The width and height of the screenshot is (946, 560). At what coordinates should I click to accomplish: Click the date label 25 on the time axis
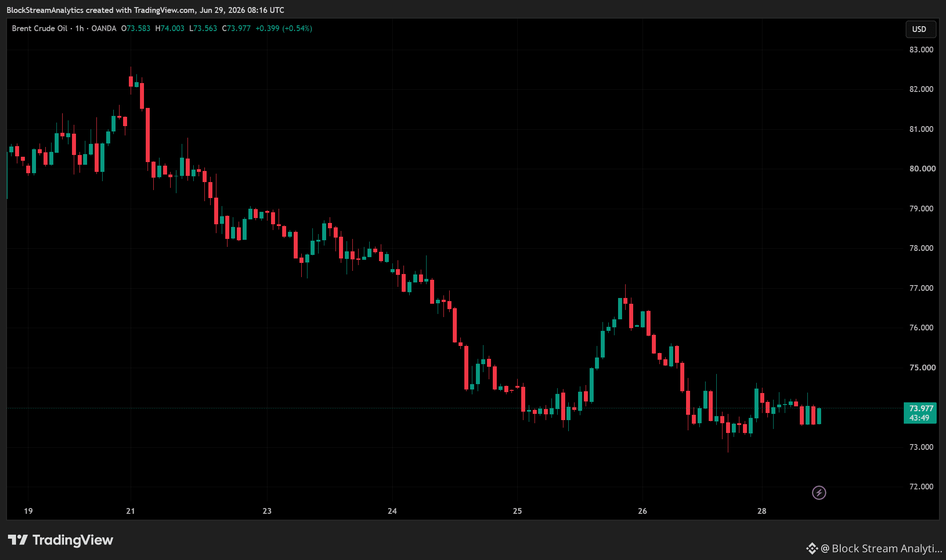pyautogui.click(x=518, y=511)
